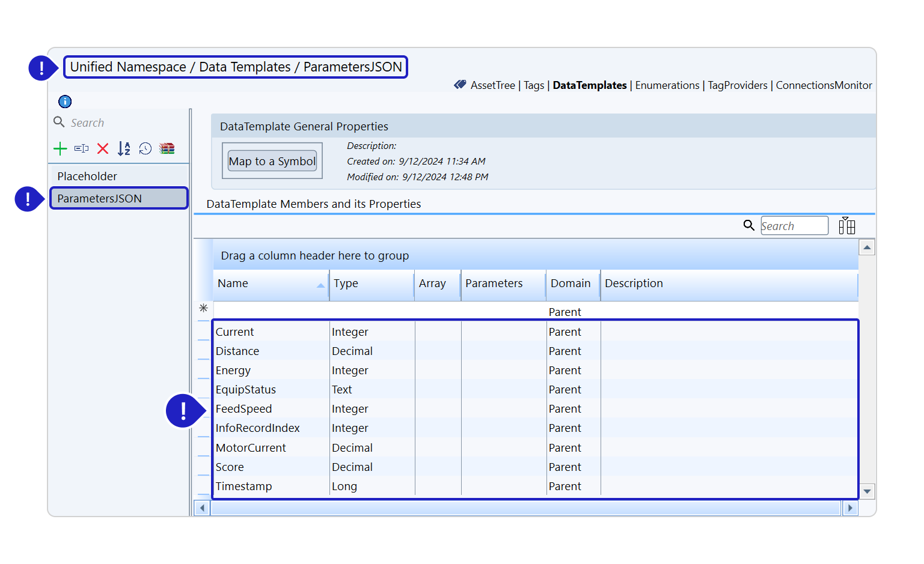
Task: Click the Parent domain of MotorCurrent
Action: click(564, 448)
